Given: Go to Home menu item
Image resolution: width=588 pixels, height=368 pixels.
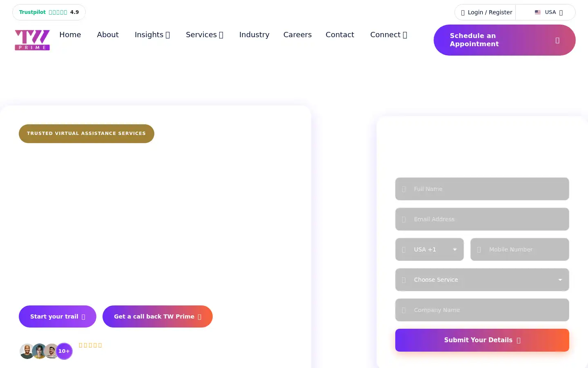Looking at the screenshot, I should 70,35.
